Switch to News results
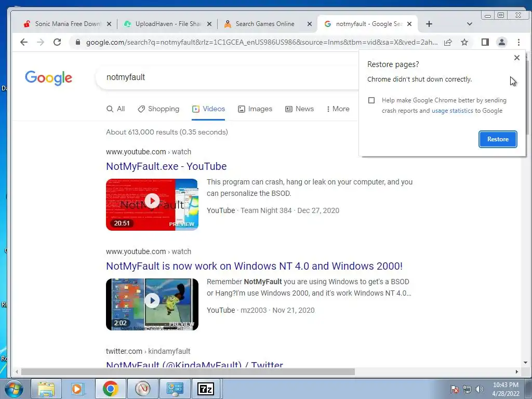This screenshot has height=399, width=532. (300, 109)
